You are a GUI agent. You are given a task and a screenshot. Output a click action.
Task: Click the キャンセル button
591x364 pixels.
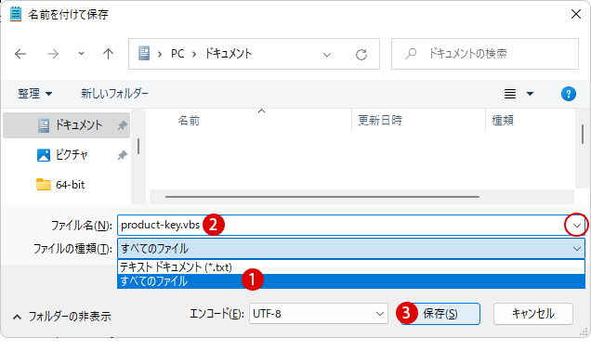click(x=533, y=314)
